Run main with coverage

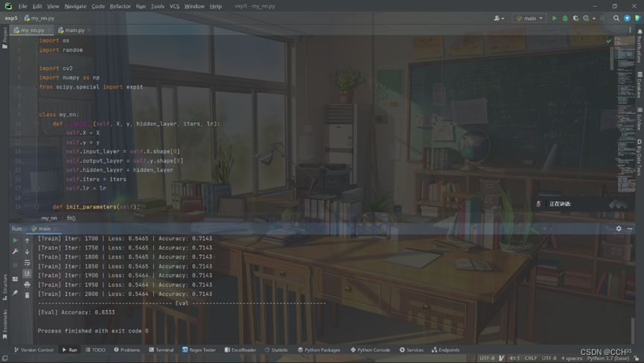[x=576, y=18]
